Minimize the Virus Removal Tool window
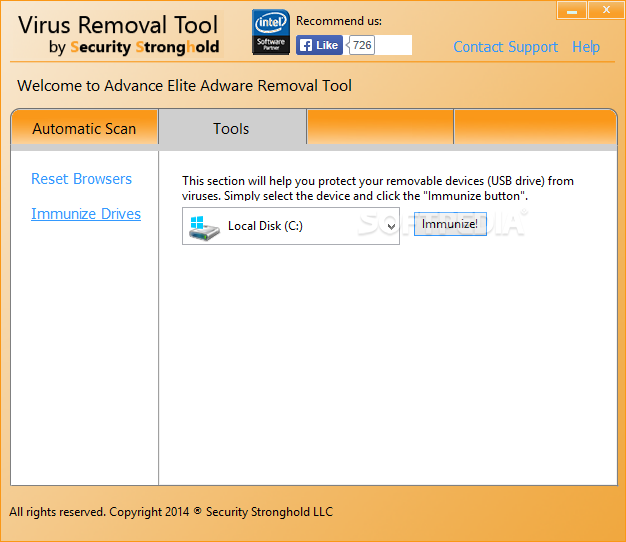Viewport: 626px width, 542px height. [572, 10]
